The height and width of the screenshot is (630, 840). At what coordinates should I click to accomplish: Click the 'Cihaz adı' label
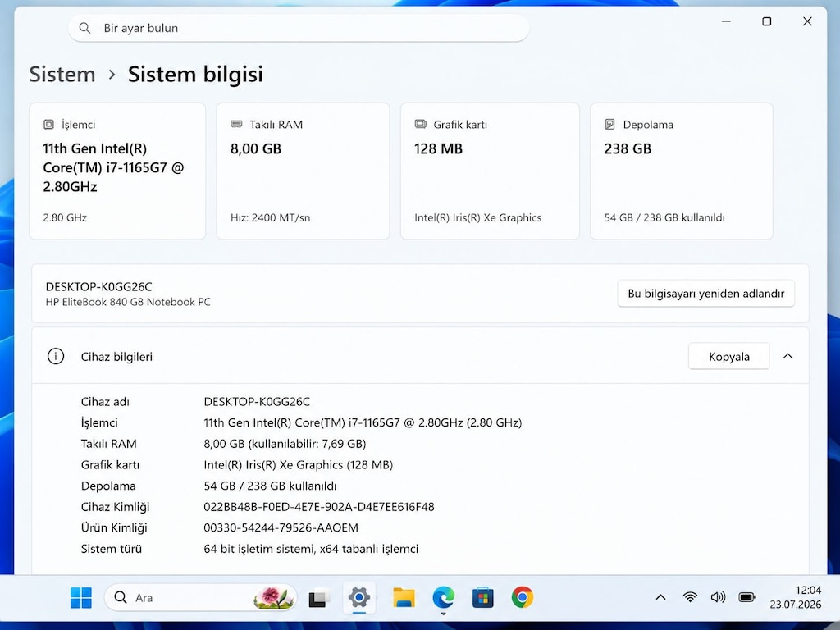pos(105,402)
